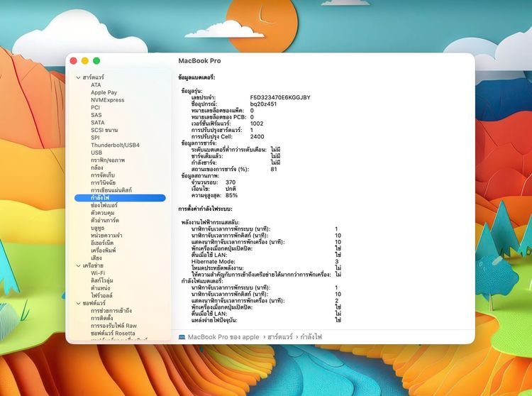Select ซอฟต์แวร์ Rosetta in the sidebar

(113, 334)
